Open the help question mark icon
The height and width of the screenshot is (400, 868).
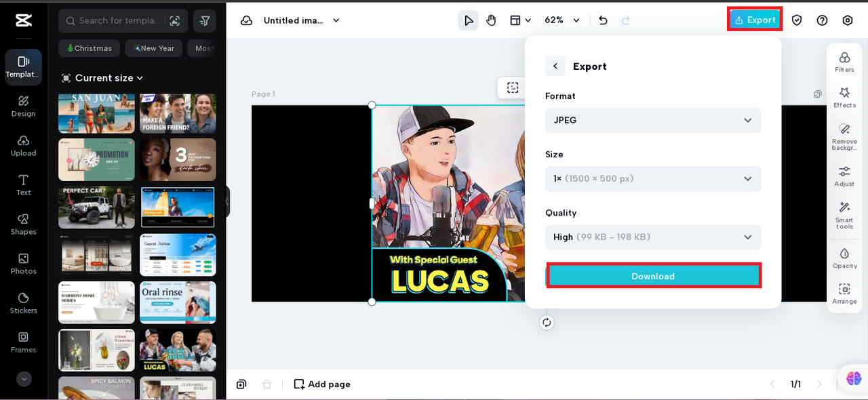coord(822,20)
